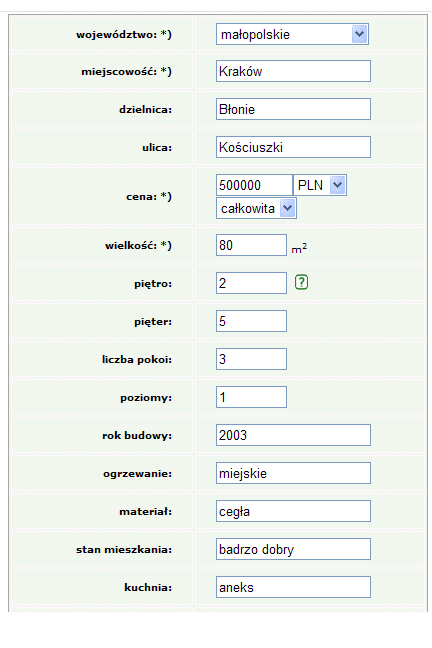This screenshot has width=432, height=648.
Task: Click the pięter field containing 5
Action: pos(251,321)
